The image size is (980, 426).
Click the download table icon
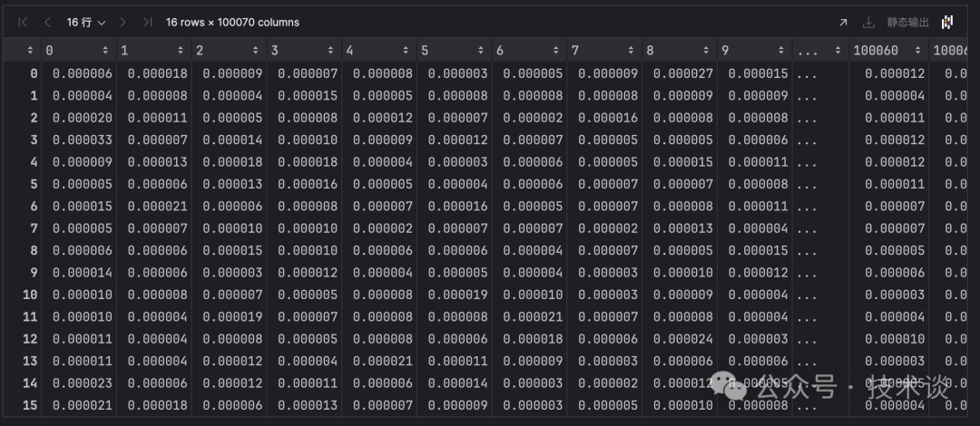coord(868,23)
